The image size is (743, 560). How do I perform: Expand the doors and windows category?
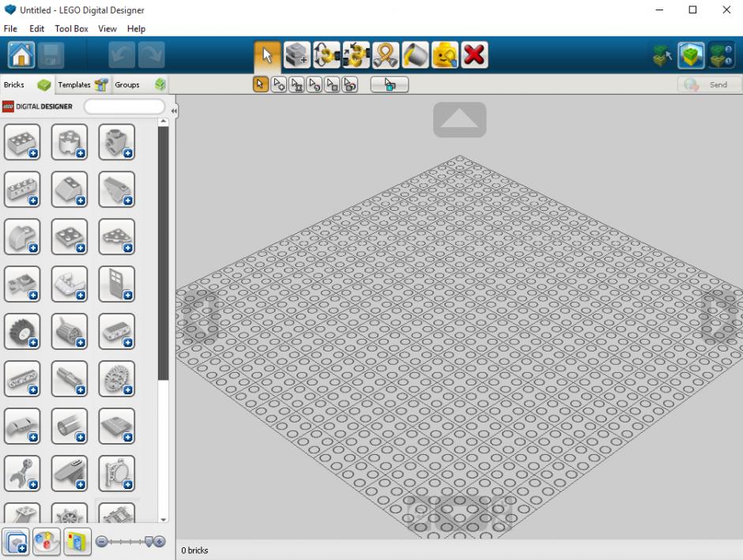[117, 284]
